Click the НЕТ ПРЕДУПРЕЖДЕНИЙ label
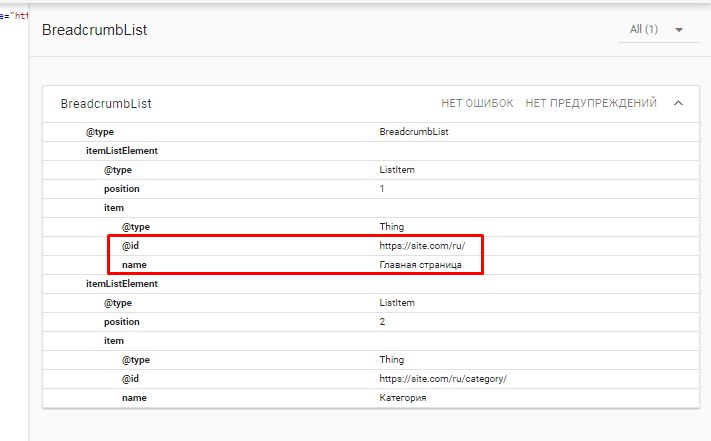This screenshot has width=711, height=441. (591, 103)
